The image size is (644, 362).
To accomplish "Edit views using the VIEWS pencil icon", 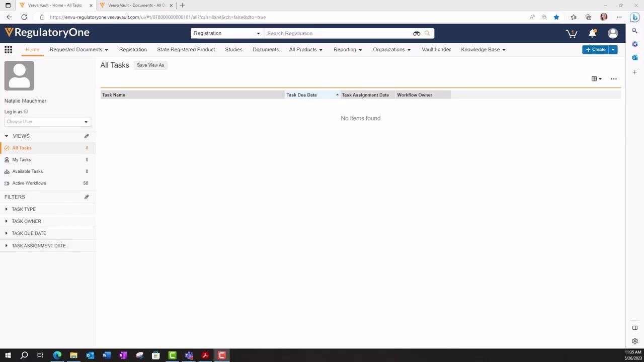I will [x=87, y=136].
